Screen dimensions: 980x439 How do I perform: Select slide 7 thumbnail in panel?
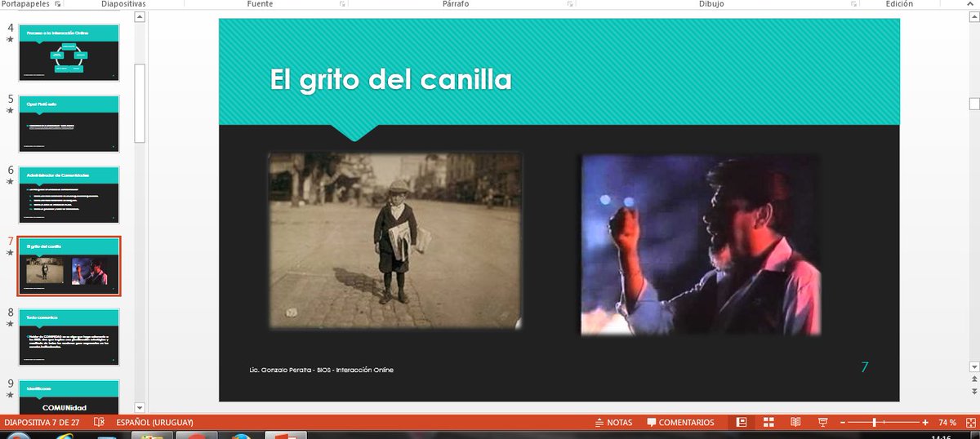click(69, 266)
